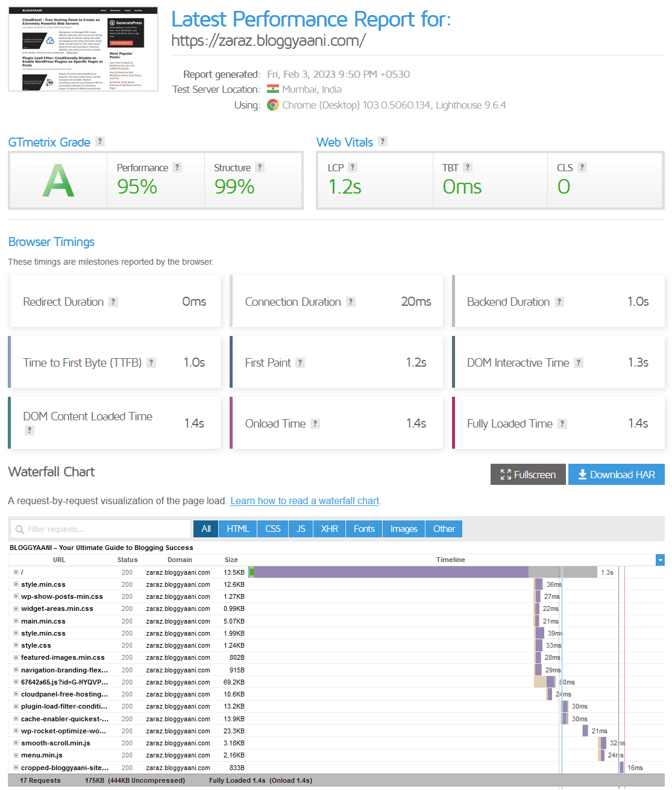
Task: Click the LCP question mark icon
Action: [353, 167]
